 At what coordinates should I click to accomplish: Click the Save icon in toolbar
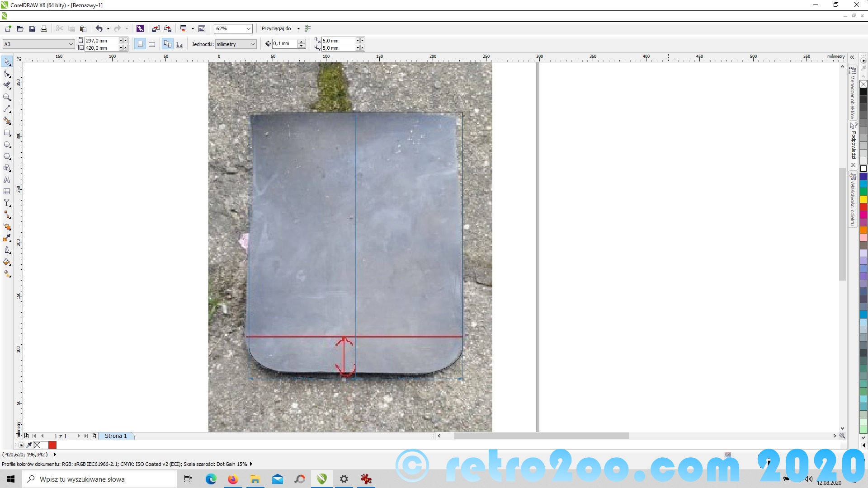[32, 28]
